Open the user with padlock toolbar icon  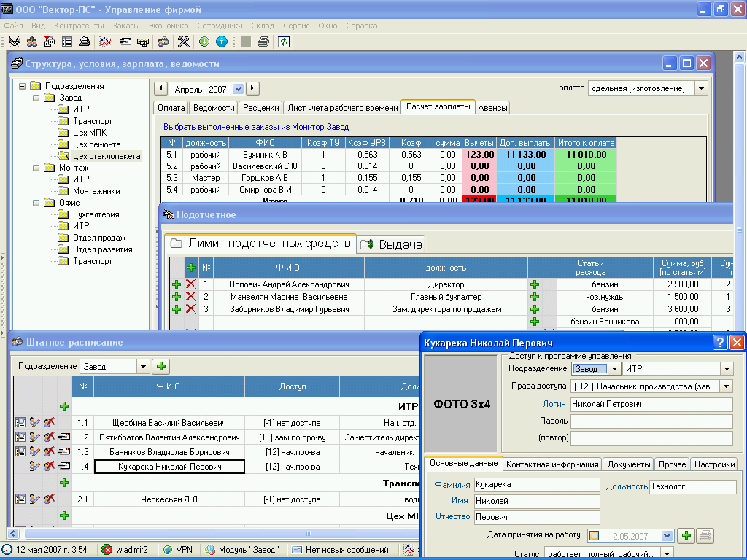tap(163, 42)
